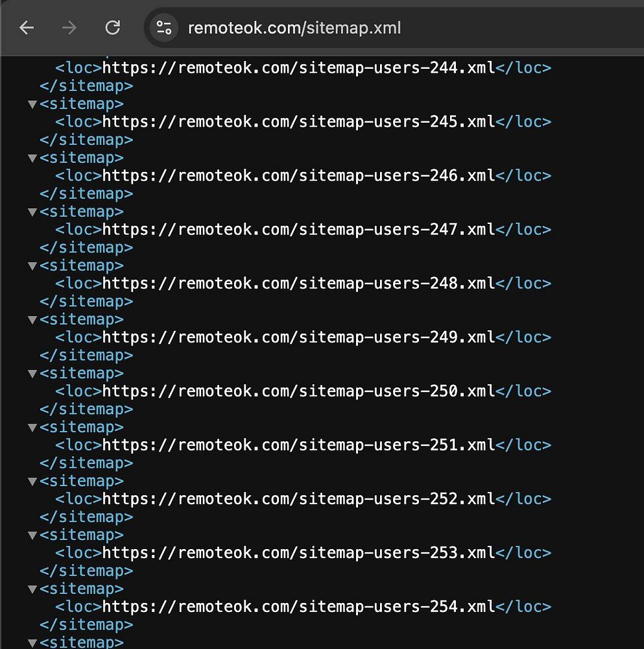Click the sitemap-users-252.xml URL text
Viewport: 644px width, 649px height.
point(298,498)
